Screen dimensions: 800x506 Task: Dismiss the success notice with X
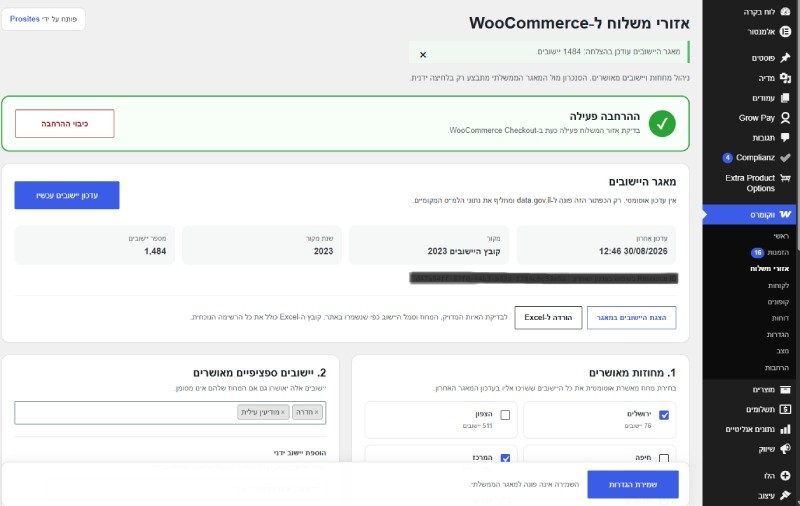pos(423,55)
